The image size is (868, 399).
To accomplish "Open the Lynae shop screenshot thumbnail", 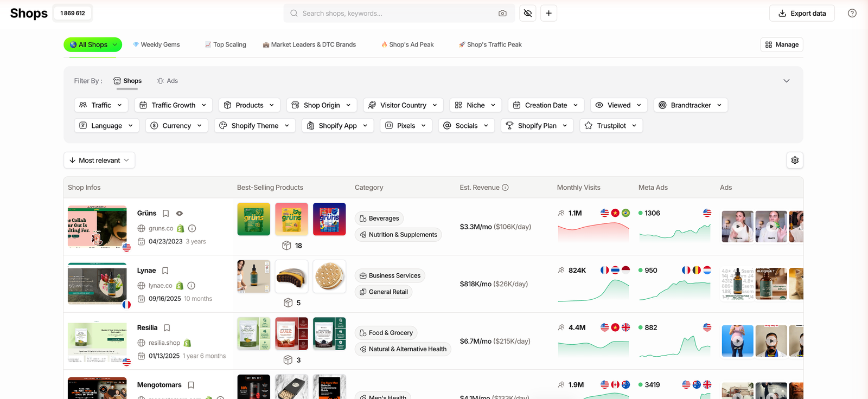I will 97,284.
